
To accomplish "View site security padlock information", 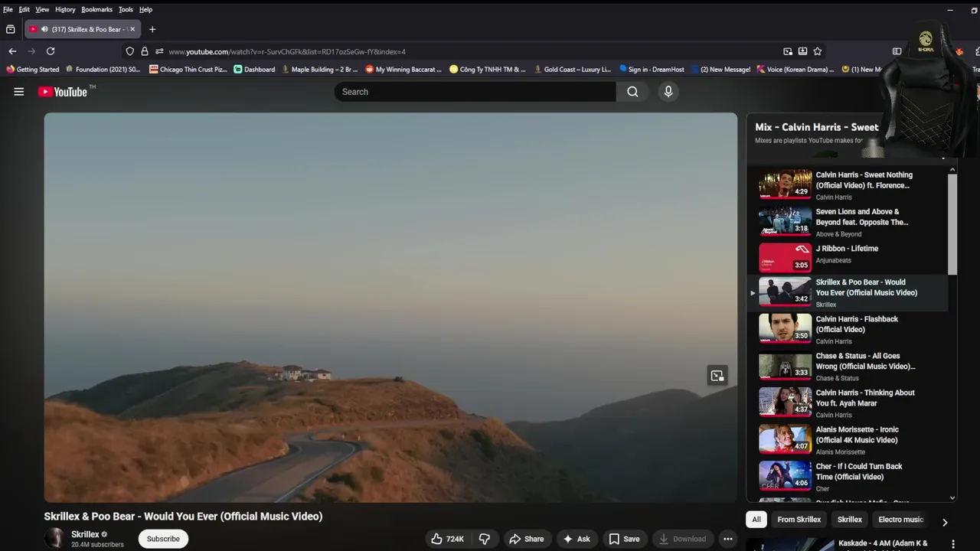I will [x=144, y=51].
